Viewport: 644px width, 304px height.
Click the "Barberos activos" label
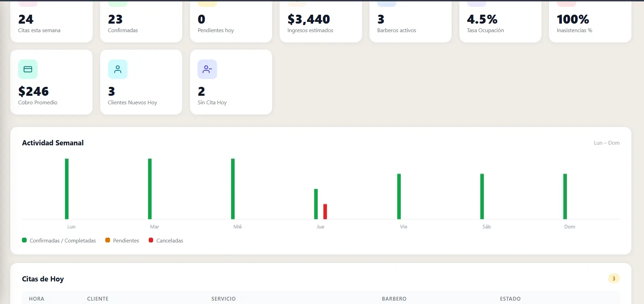[x=397, y=30]
